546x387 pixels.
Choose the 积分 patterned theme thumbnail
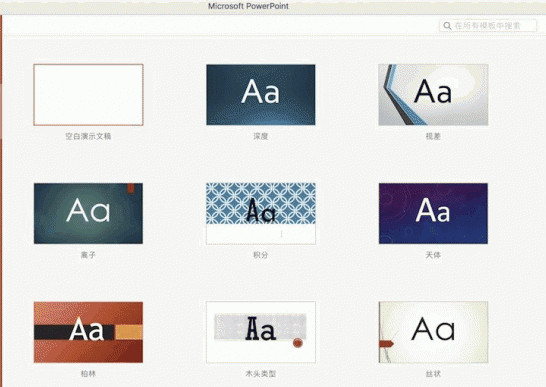click(261, 214)
